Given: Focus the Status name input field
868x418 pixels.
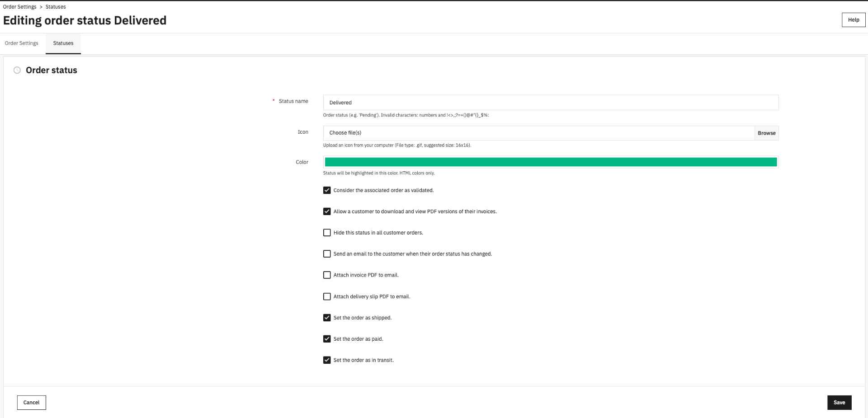Looking at the screenshot, I should coord(551,103).
